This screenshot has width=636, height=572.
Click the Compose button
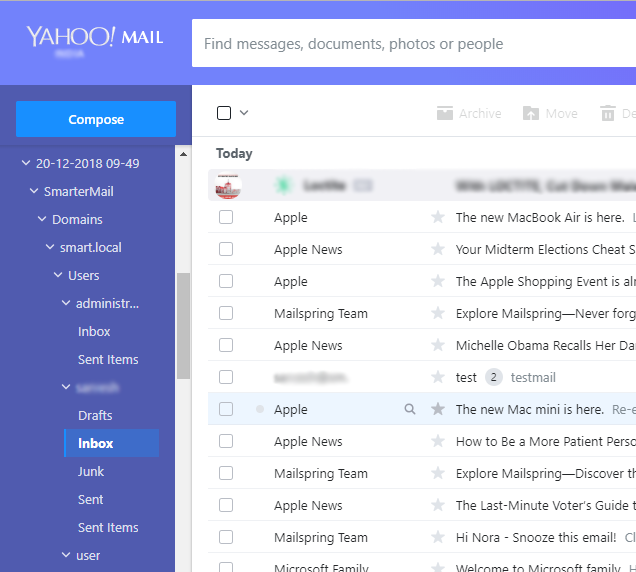click(x=96, y=119)
